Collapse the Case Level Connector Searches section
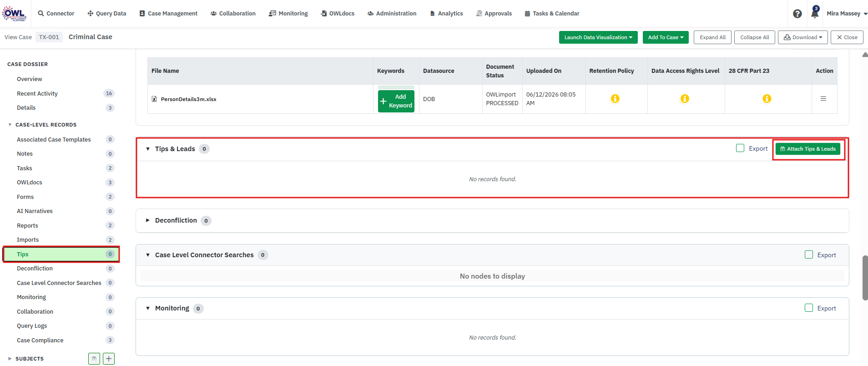The image size is (868, 366). coord(148,255)
